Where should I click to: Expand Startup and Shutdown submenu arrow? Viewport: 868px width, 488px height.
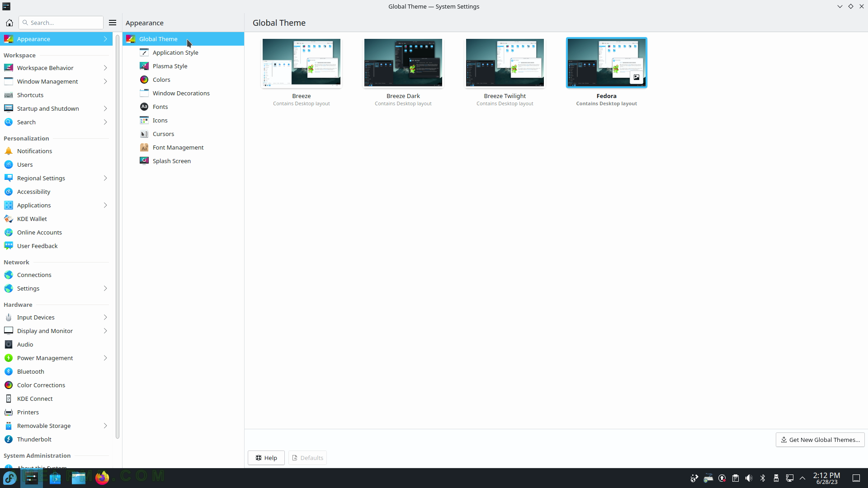click(105, 108)
